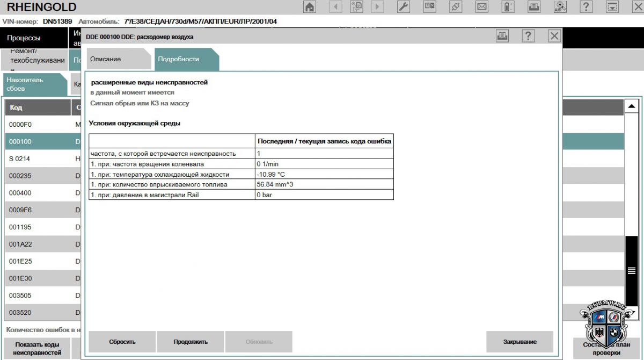Navigate back with the left arrow

pyautogui.click(x=336, y=7)
